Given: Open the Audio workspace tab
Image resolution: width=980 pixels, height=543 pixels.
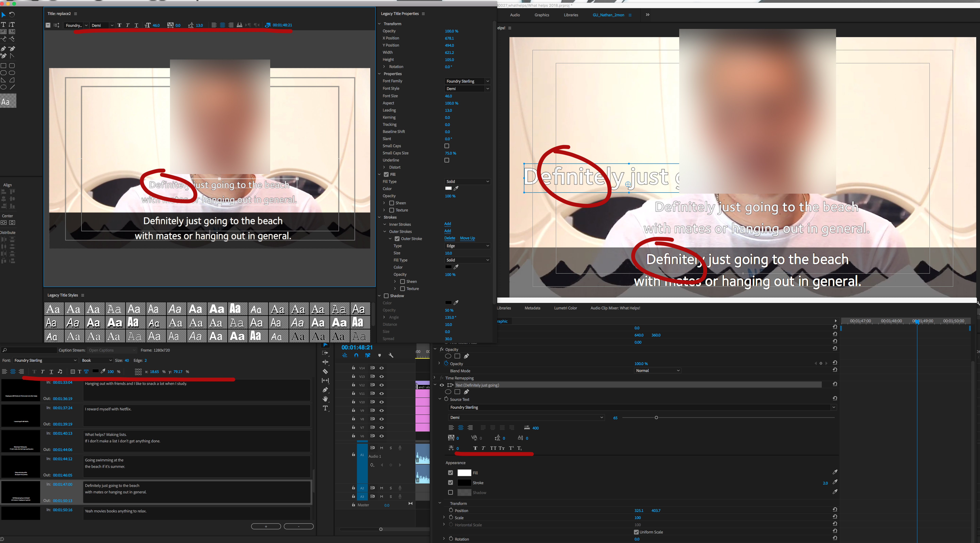Looking at the screenshot, I should 515,15.
